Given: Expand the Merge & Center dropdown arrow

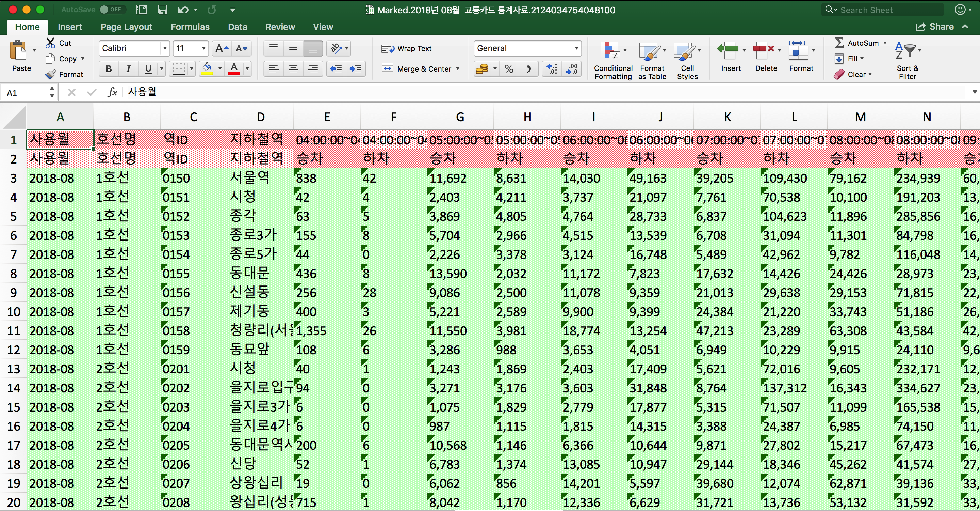Looking at the screenshot, I should click(x=458, y=69).
